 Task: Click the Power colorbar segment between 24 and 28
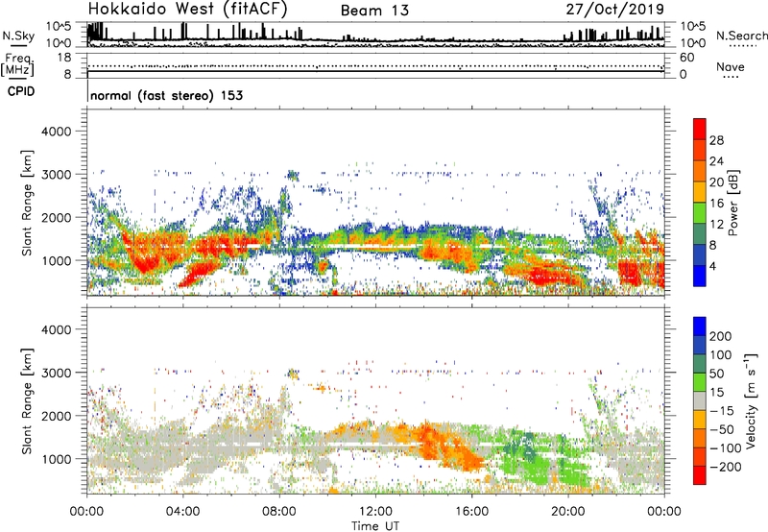click(700, 150)
